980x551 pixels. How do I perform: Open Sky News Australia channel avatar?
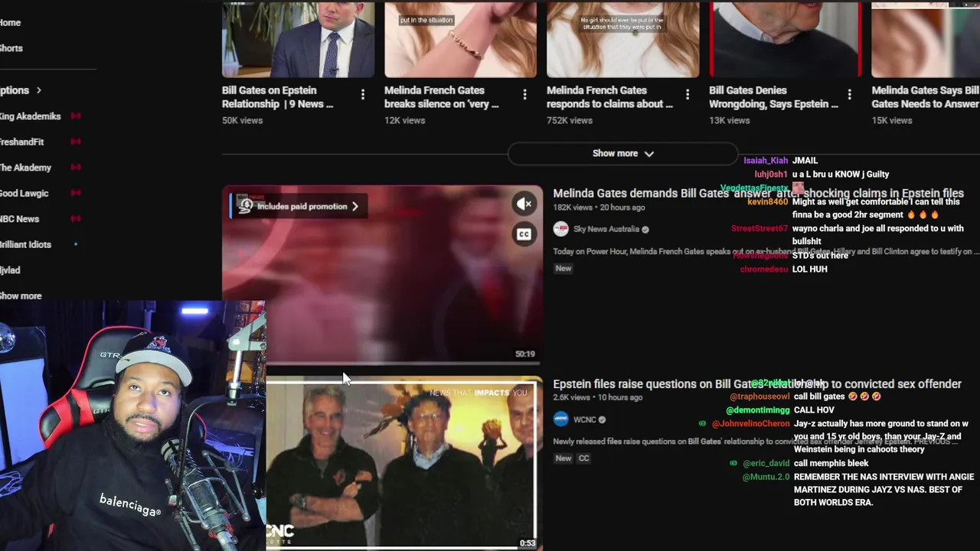tap(561, 229)
